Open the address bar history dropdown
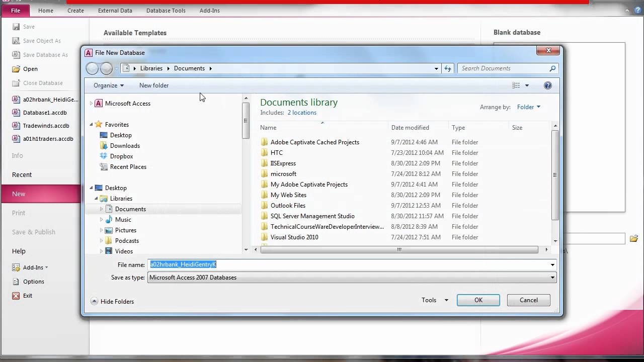This screenshot has height=362, width=644. [x=436, y=68]
